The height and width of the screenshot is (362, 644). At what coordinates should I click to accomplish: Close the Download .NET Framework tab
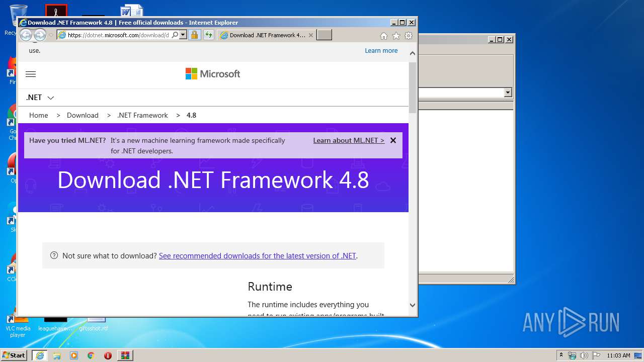pos(310,35)
